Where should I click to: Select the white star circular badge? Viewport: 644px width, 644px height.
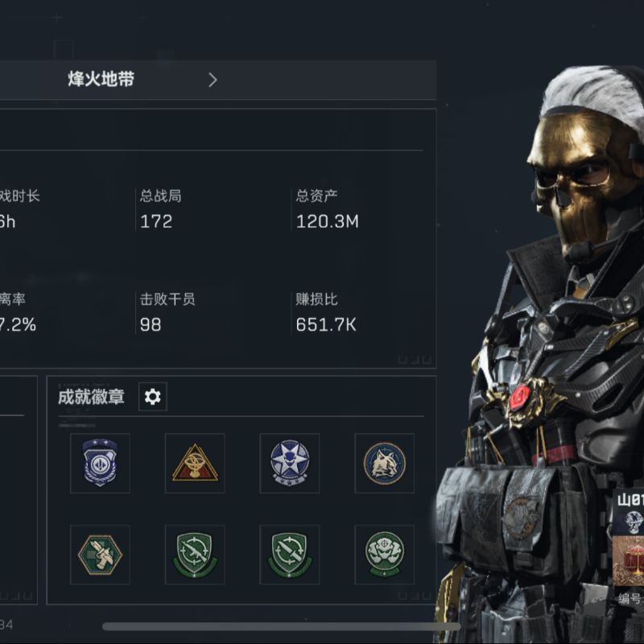(290, 463)
